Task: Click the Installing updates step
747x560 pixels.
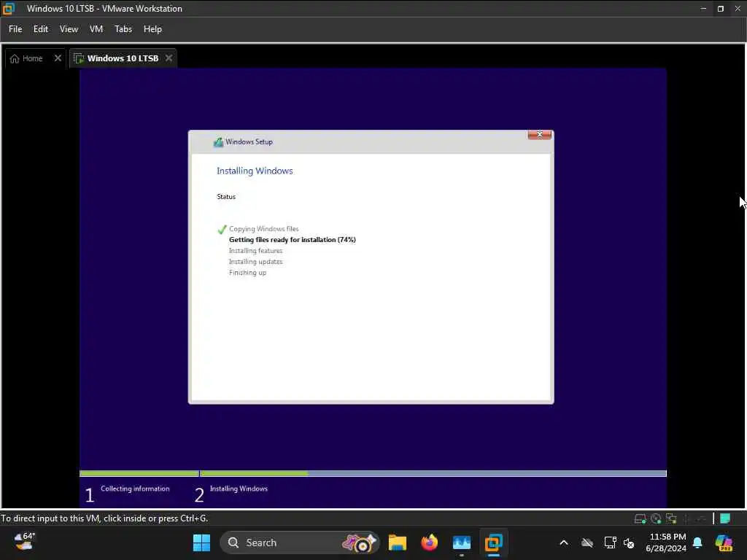Action: 255,262
